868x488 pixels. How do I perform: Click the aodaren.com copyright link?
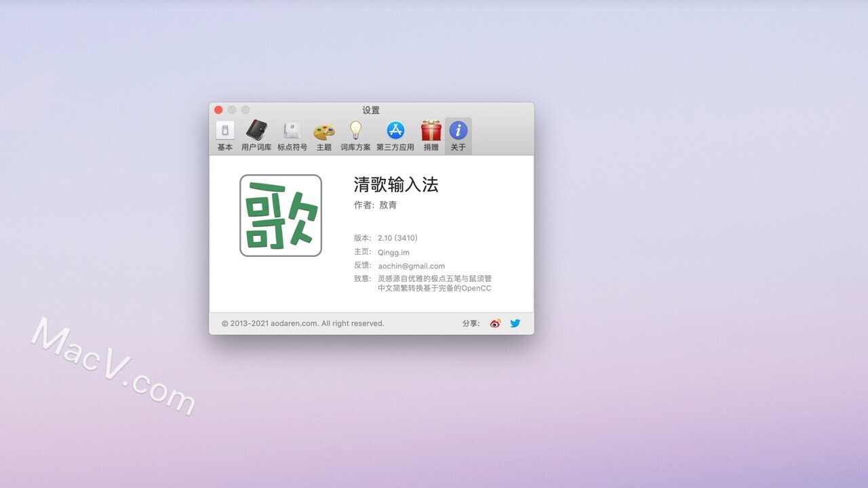click(x=303, y=323)
